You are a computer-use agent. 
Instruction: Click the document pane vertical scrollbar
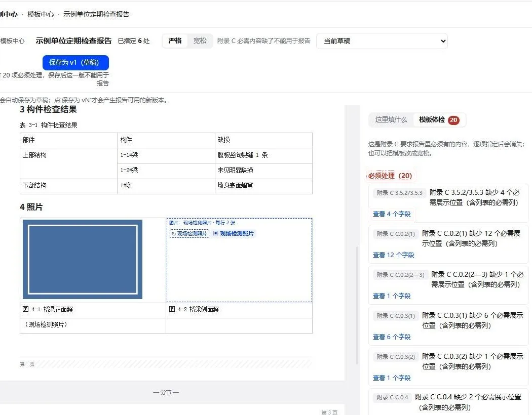pos(357,305)
